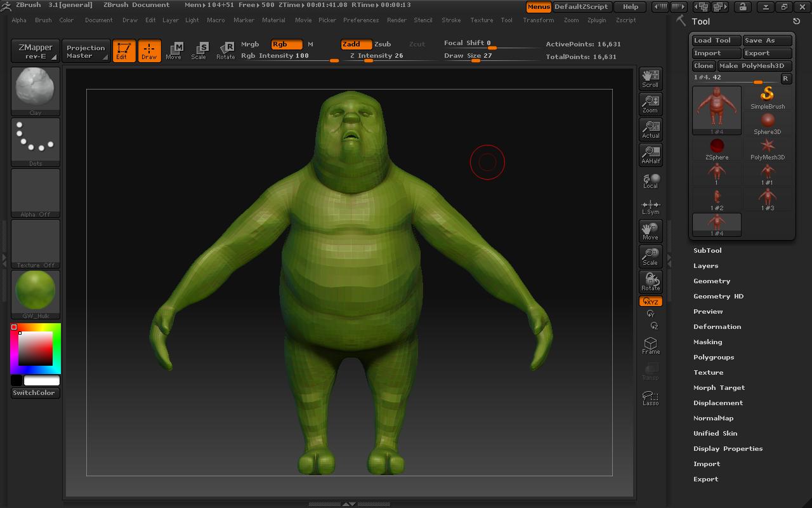812x508 pixels.
Task: Toggle Local transformations
Action: tap(650, 181)
